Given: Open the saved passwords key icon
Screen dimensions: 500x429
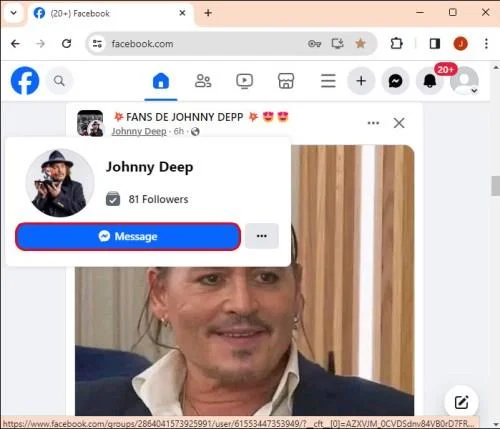Looking at the screenshot, I should [314, 44].
